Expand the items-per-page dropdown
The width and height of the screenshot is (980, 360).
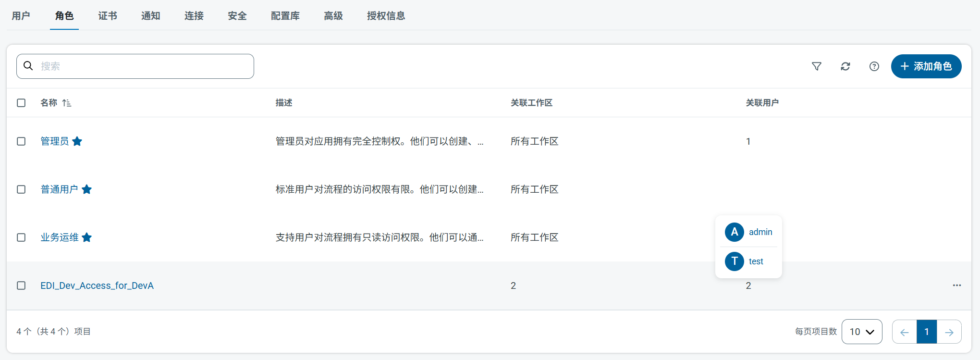coord(861,332)
